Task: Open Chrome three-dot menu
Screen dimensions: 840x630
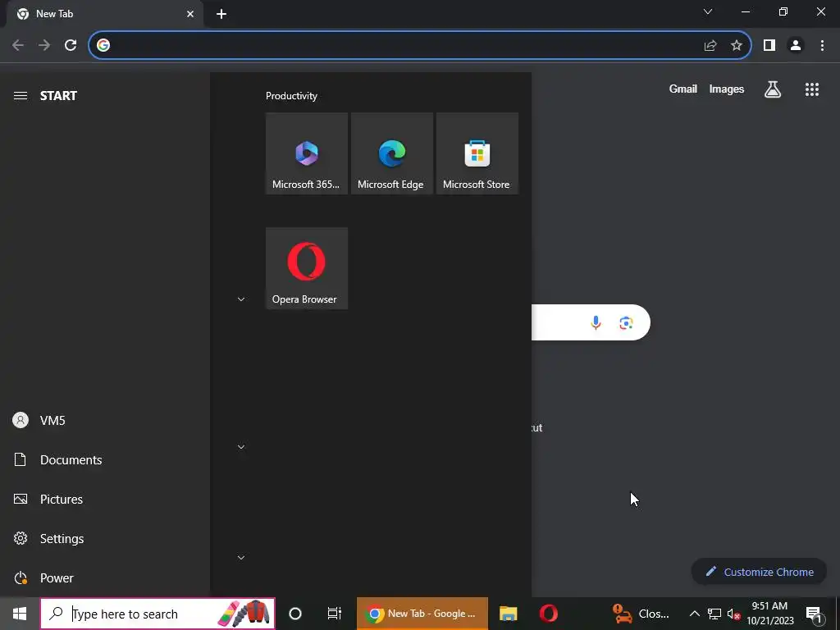Action: point(822,46)
